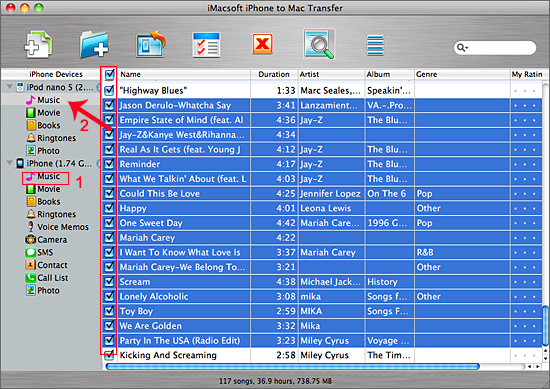Screen dimensions: 550x389
Task: Select the One Sweet Day row
Action: pos(323,223)
